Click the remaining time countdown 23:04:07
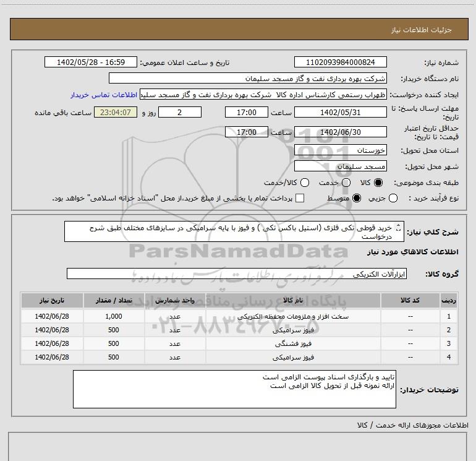 116,112
